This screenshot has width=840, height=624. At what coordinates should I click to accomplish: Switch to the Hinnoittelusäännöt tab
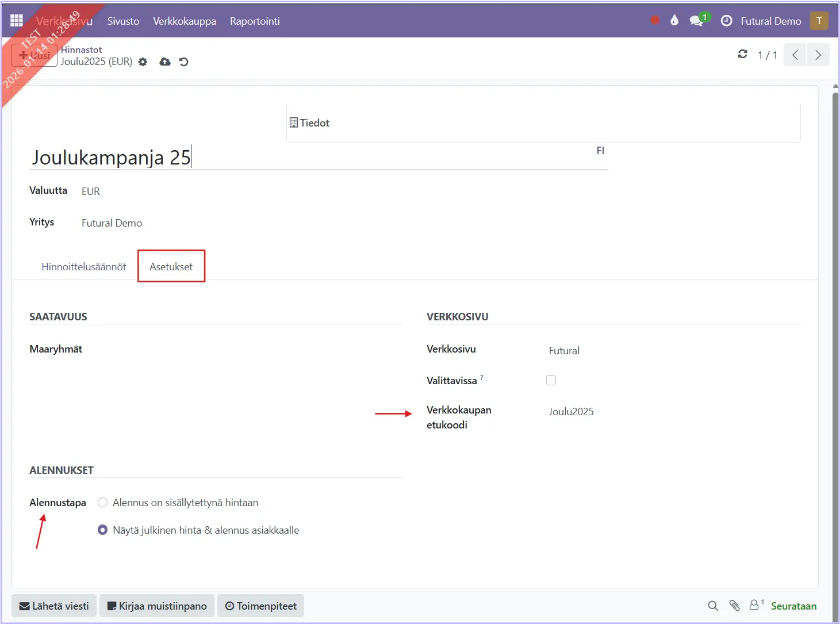coord(84,267)
